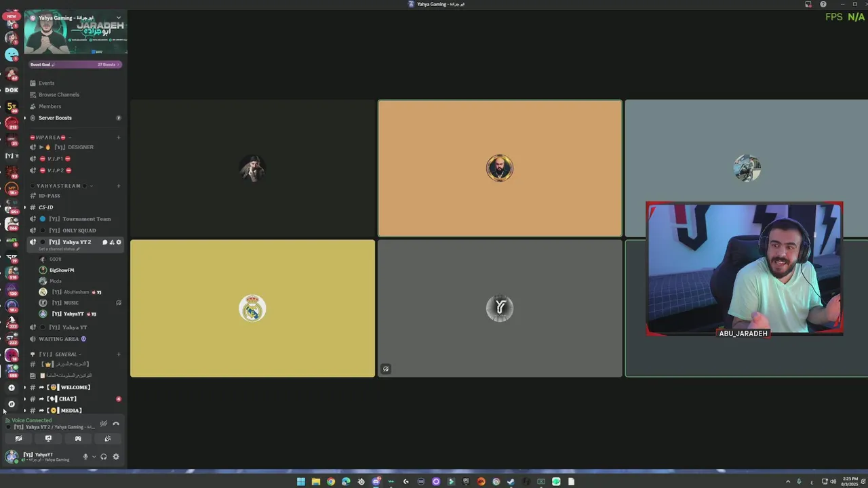Start an Activity with game controller icon
Screen dimensions: 868x488
pos(78,439)
